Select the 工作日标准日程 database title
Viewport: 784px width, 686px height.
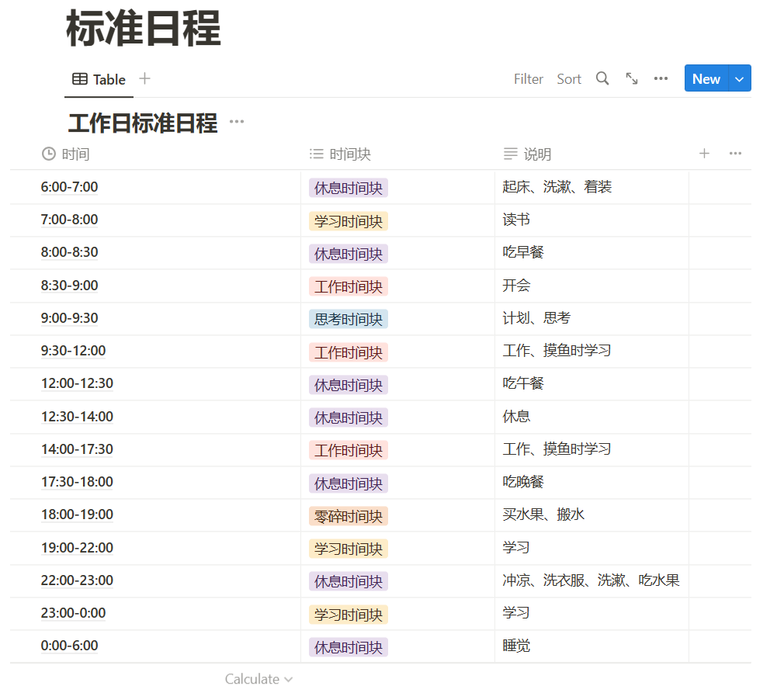click(143, 123)
